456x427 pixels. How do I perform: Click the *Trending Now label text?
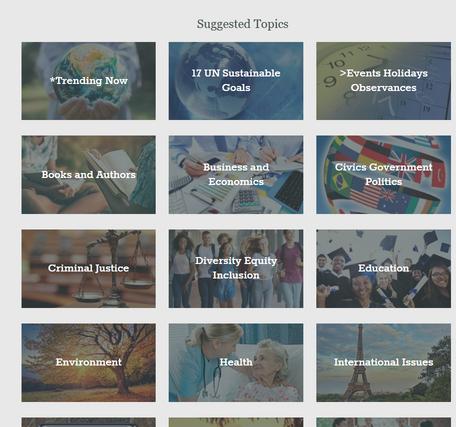click(88, 81)
